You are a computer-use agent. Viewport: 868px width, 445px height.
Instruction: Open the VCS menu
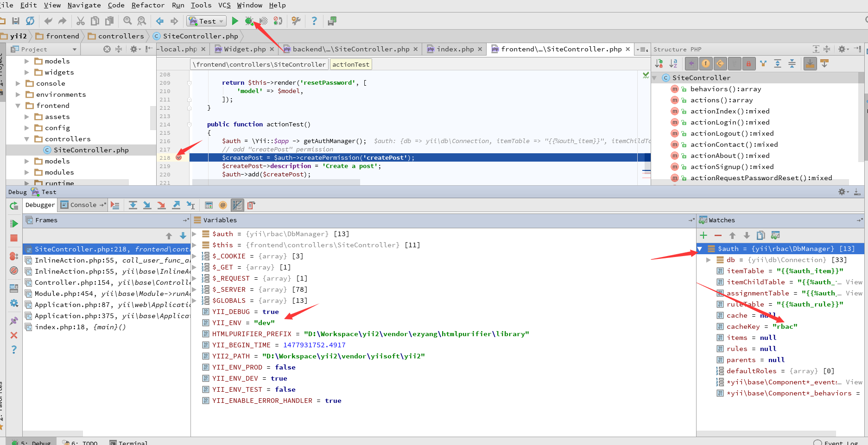point(224,5)
